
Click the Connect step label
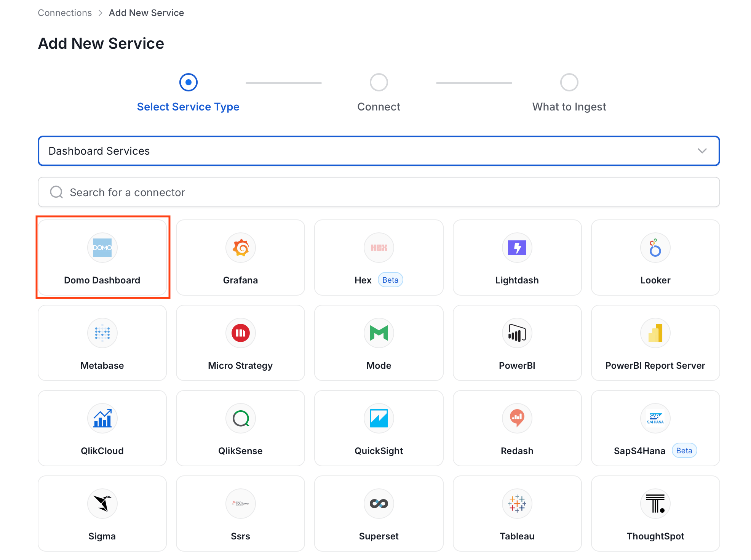(379, 107)
